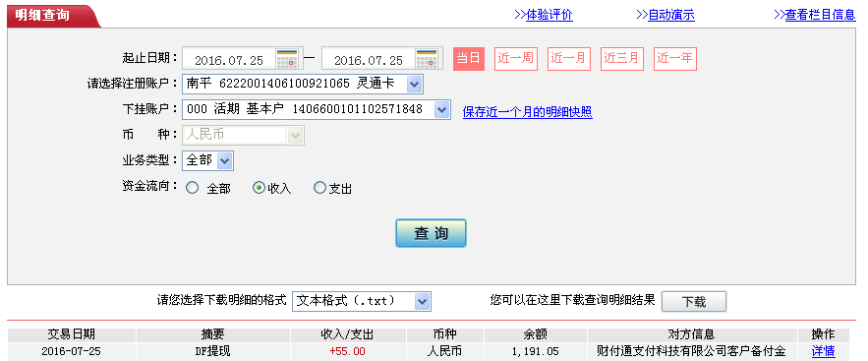
Task: Select the 人民币 cell in transaction row
Action: pos(445,351)
